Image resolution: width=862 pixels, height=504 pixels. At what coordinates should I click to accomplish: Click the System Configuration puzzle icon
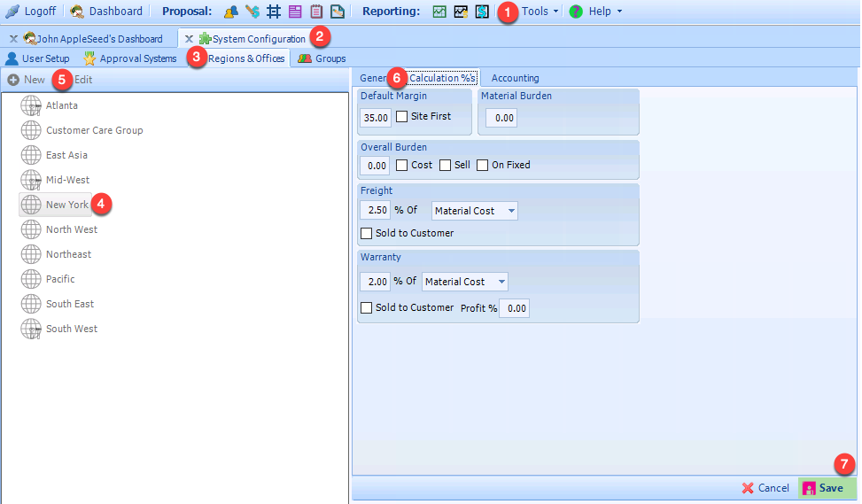point(205,38)
